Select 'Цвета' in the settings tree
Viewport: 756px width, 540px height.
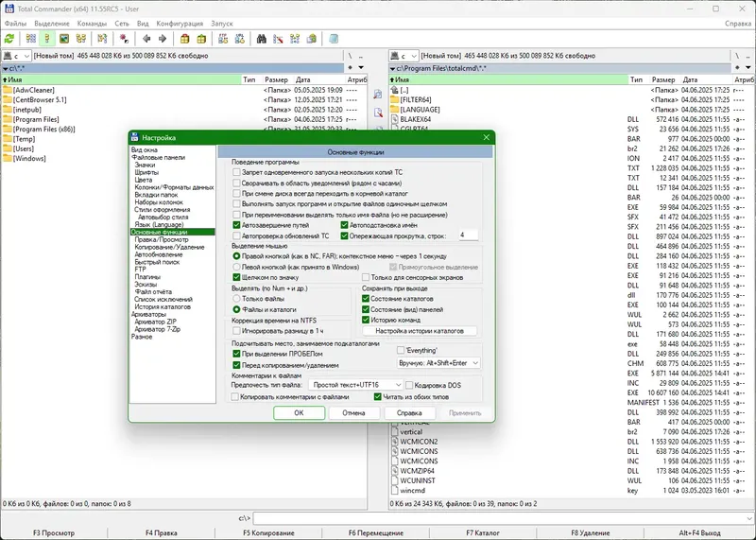point(144,180)
